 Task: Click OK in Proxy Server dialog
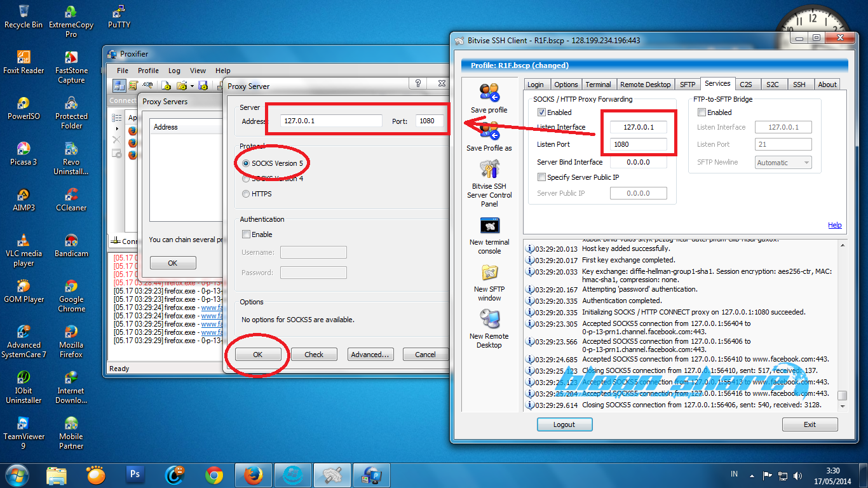click(x=257, y=355)
